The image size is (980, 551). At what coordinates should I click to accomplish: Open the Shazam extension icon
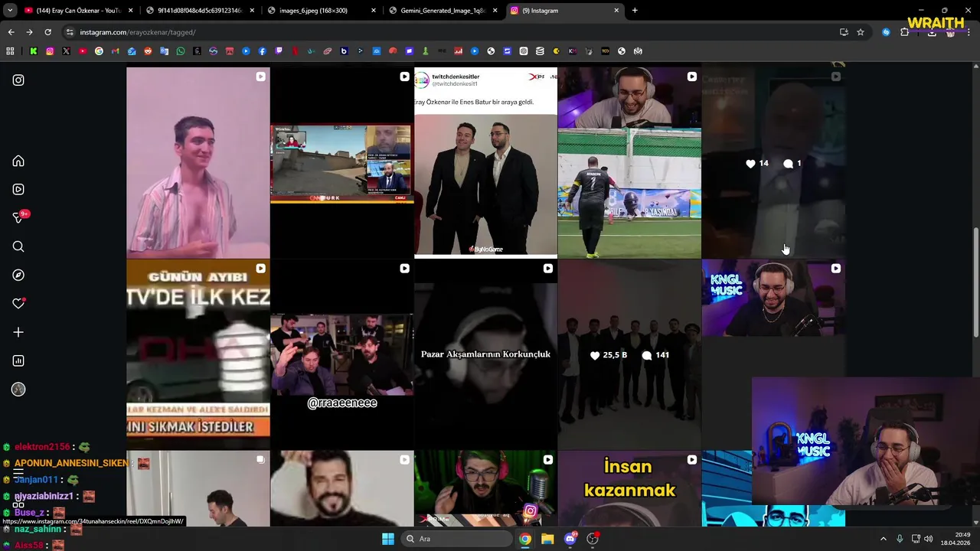(x=886, y=32)
